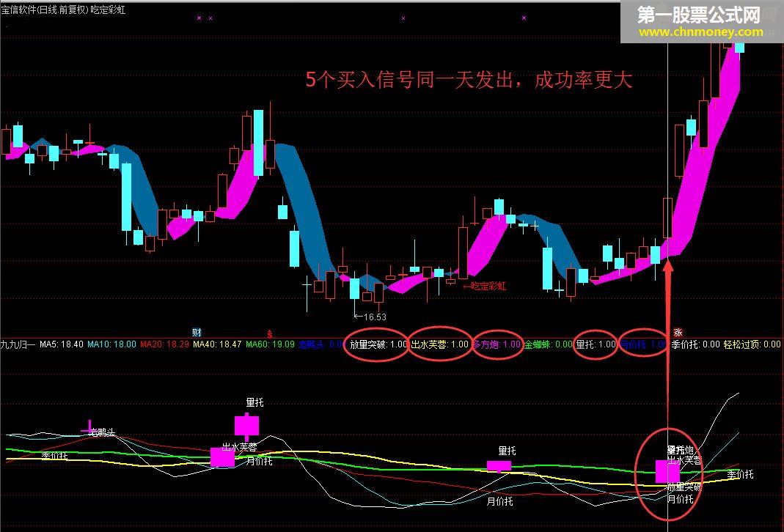Click the 多方炮: 1.00 indicator value
Image resolution: width=784 pixels, height=532 pixels.
point(497,344)
